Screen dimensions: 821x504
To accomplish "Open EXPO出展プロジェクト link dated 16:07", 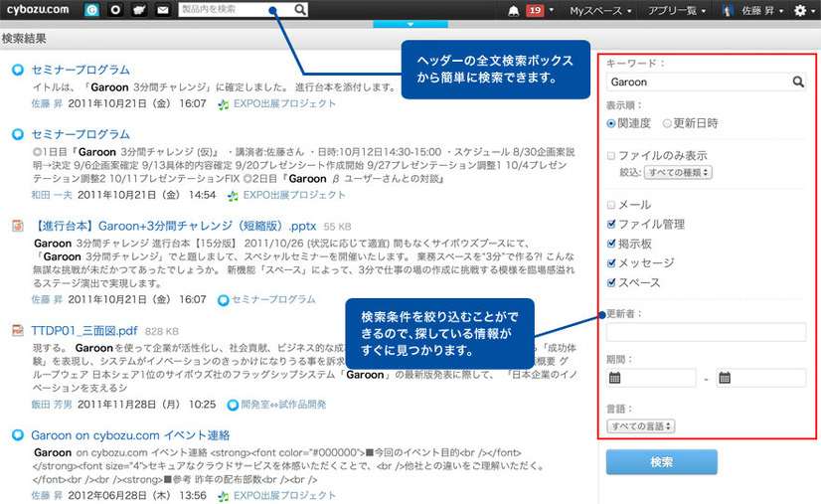I will [x=285, y=103].
